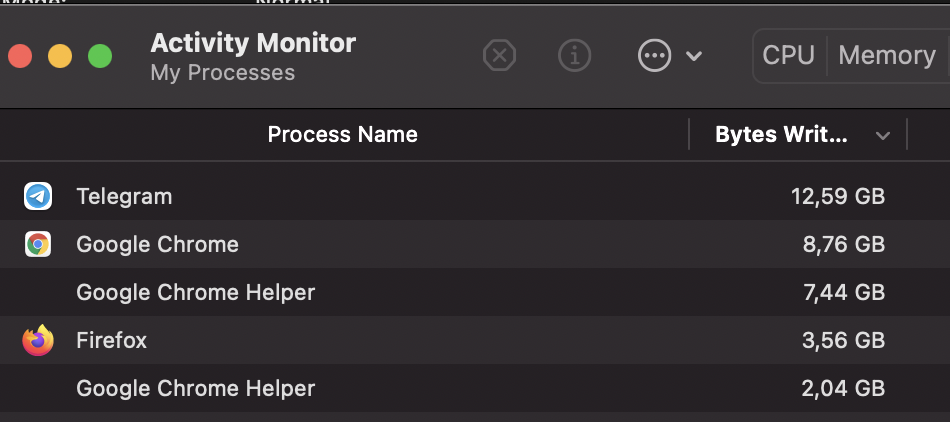This screenshot has width=950, height=422.
Task: Click the stop process X icon
Action: pyautogui.click(x=499, y=56)
